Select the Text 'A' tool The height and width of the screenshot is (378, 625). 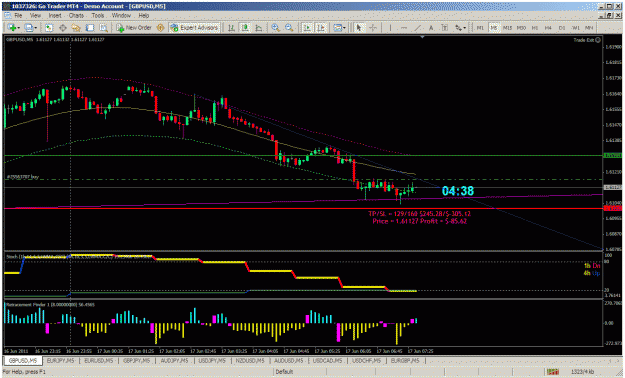(431, 28)
